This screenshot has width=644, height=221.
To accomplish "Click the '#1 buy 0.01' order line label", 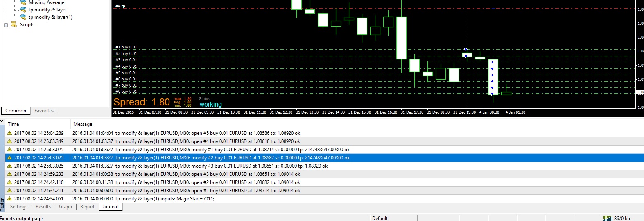I will (x=126, y=47).
